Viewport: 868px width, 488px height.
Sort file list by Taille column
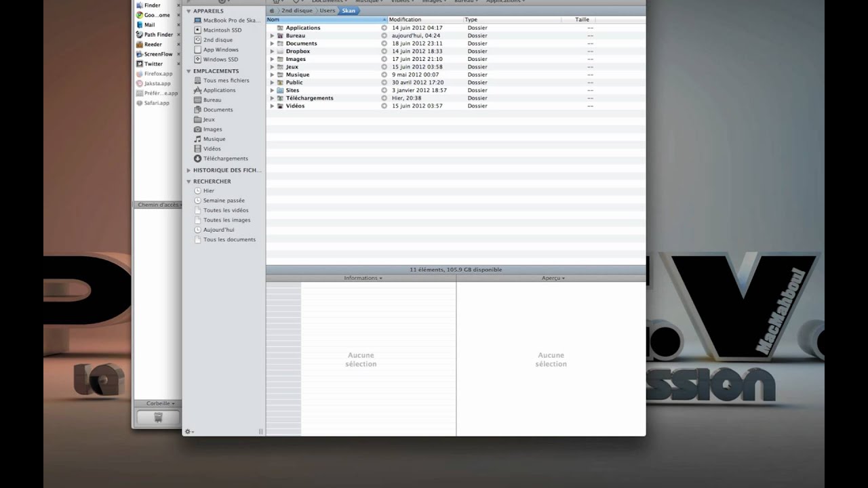pyautogui.click(x=578, y=20)
